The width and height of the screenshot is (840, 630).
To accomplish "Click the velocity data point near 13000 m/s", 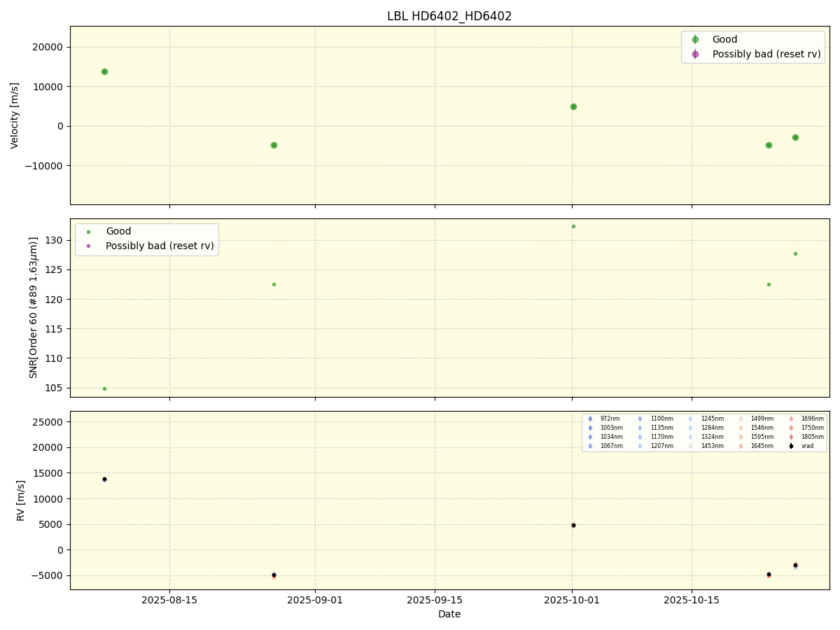I will tap(104, 71).
